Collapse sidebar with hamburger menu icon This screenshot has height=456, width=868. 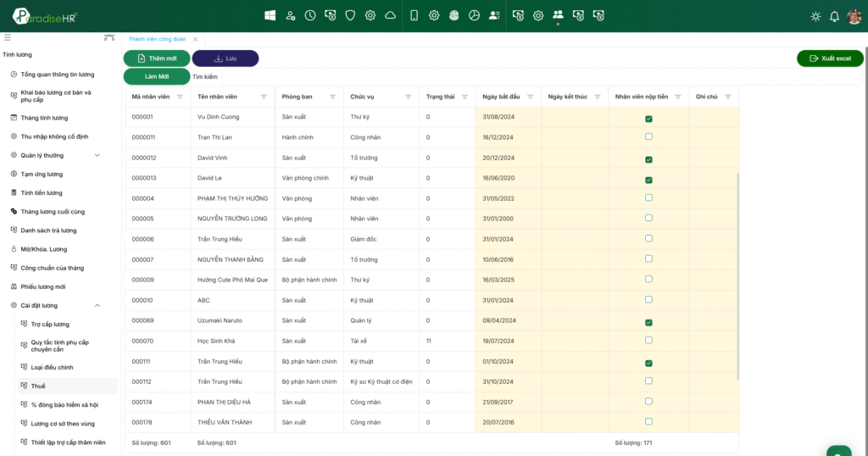click(x=7, y=37)
